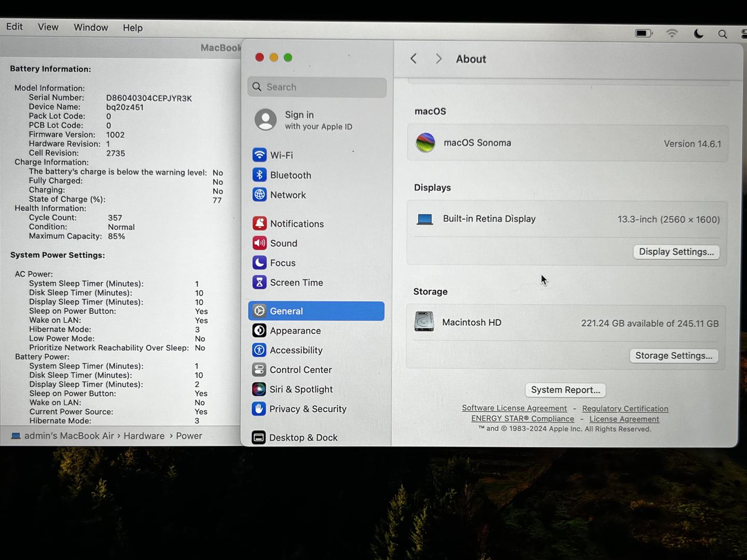
Task: Open the View menu
Action: point(48,27)
